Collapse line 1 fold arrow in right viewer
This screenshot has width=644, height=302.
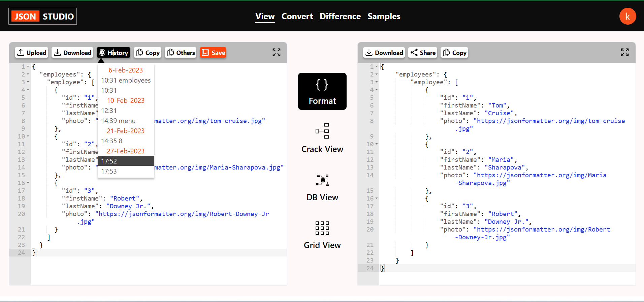coord(377,67)
